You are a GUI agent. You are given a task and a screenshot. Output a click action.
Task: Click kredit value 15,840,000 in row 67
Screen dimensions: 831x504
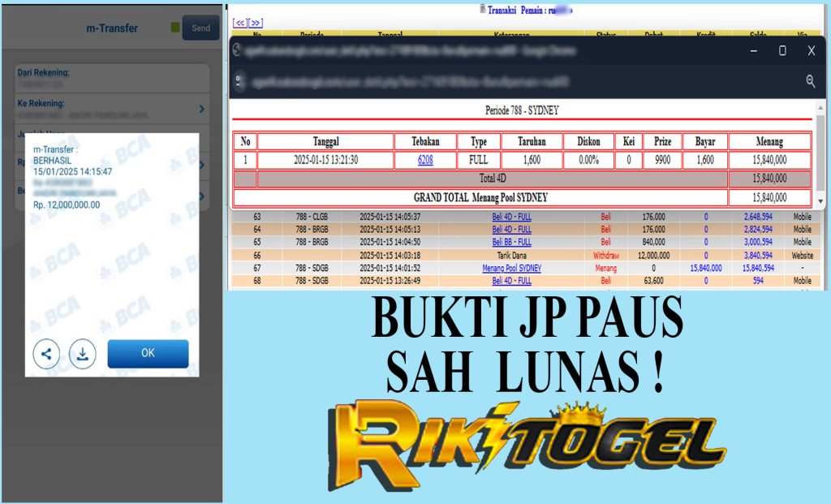705,268
